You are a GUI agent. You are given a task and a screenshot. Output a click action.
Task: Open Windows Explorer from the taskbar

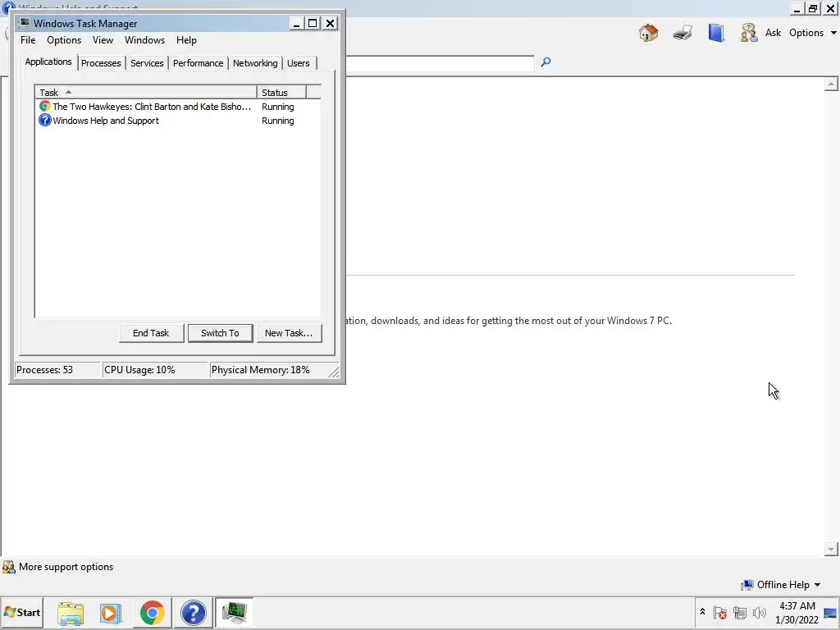tap(71, 613)
